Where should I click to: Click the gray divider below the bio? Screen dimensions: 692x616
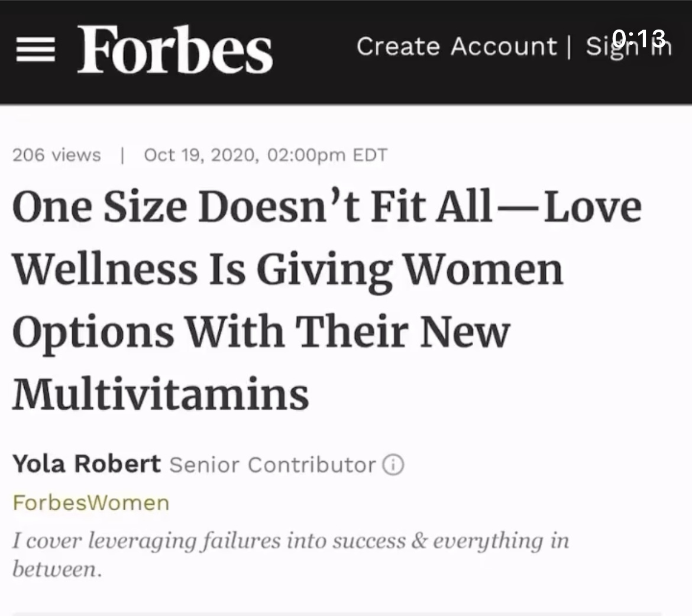click(x=337, y=613)
